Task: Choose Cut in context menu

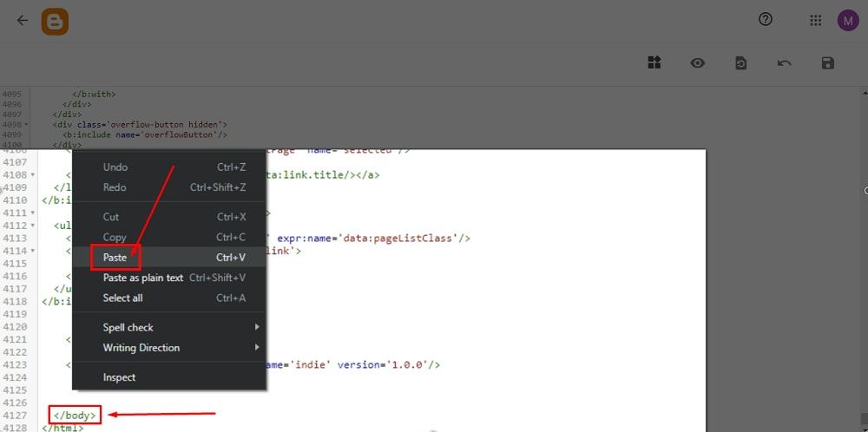Action: 169,217
